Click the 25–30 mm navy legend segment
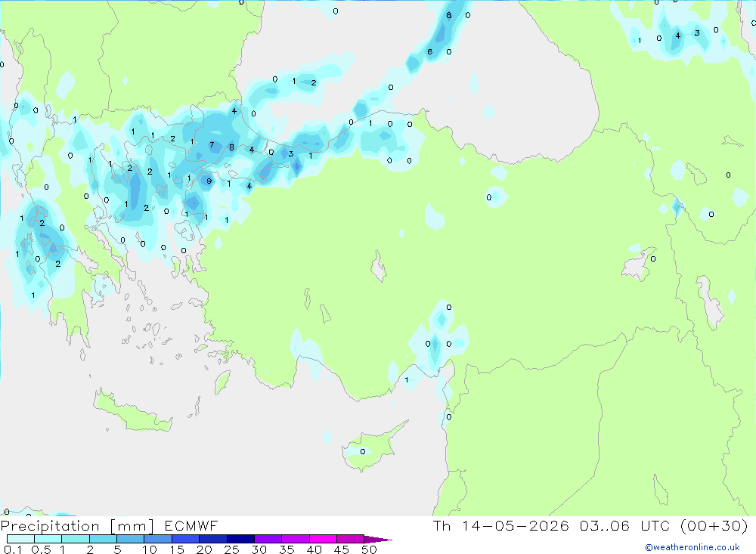Viewport: 756px width, 554px height. [240, 539]
